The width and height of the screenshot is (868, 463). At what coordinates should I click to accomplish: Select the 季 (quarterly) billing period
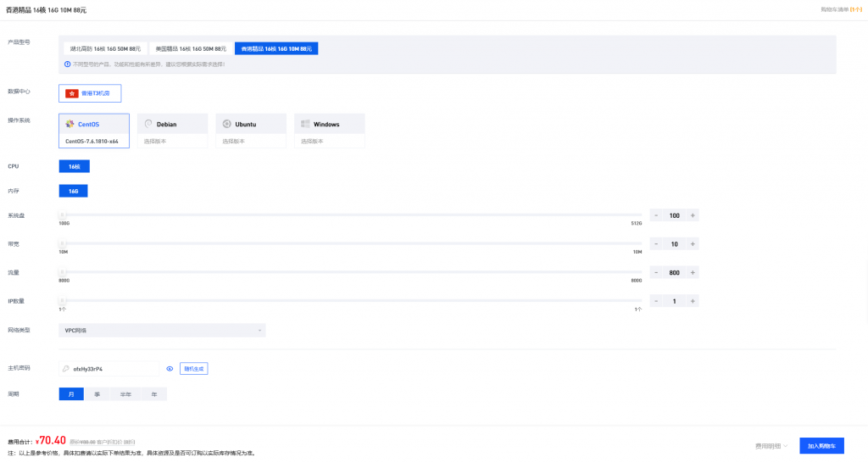pyautogui.click(x=97, y=393)
